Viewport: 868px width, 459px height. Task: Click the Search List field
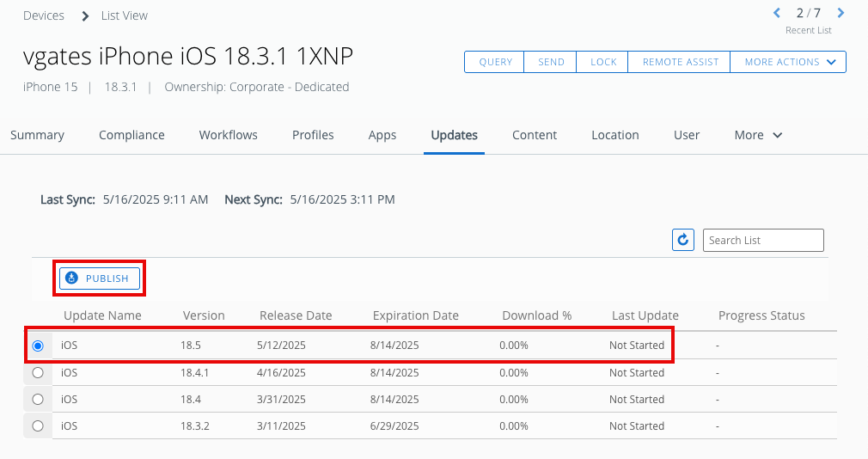[763, 241]
